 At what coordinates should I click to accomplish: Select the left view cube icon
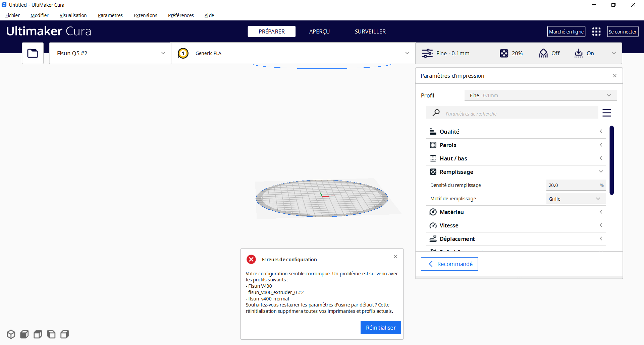point(51,334)
